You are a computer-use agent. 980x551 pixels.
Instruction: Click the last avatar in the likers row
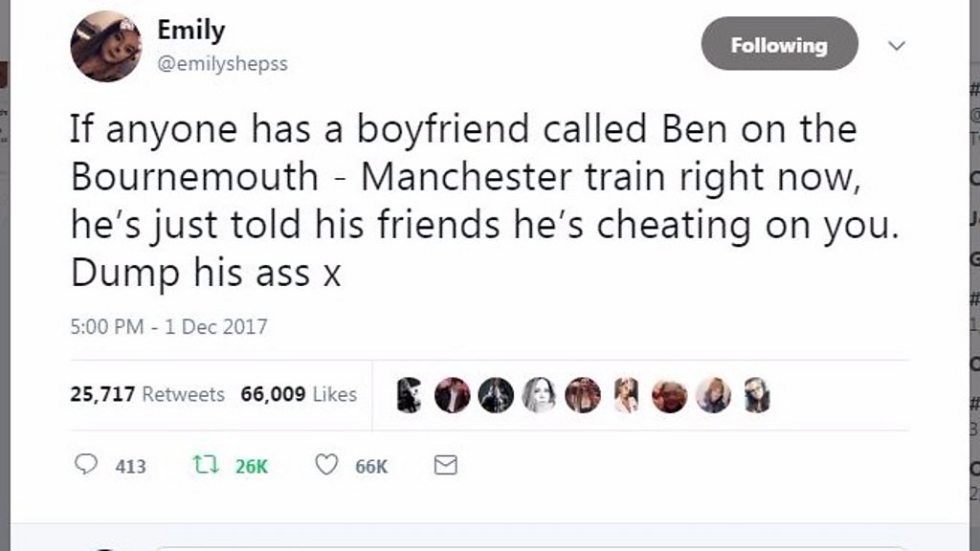point(757,394)
